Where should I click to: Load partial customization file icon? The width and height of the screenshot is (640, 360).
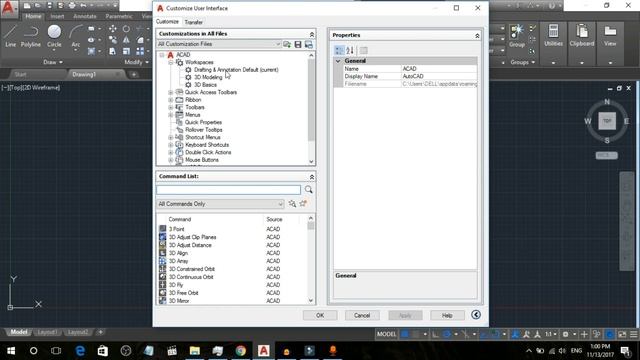(x=287, y=44)
